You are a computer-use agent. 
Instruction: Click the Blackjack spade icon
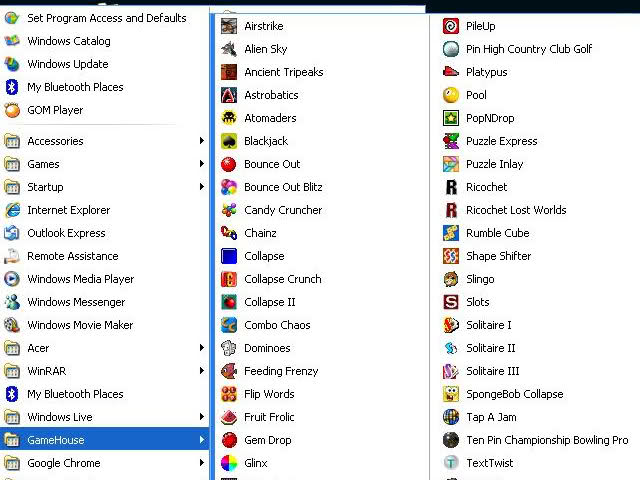coord(229,141)
